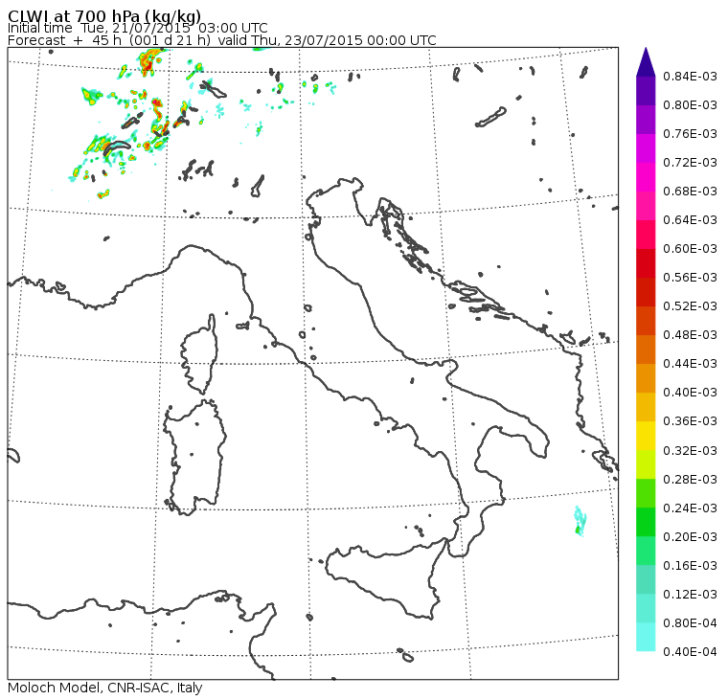Image resolution: width=728 pixels, height=700 pixels.
Task: Click the 0.40E-03 legend label
Action: pos(690,393)
